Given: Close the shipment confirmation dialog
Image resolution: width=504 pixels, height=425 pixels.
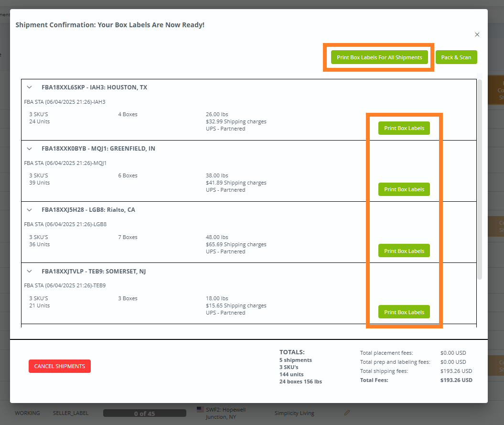Looking at the screenshot, I should point(477,34).
